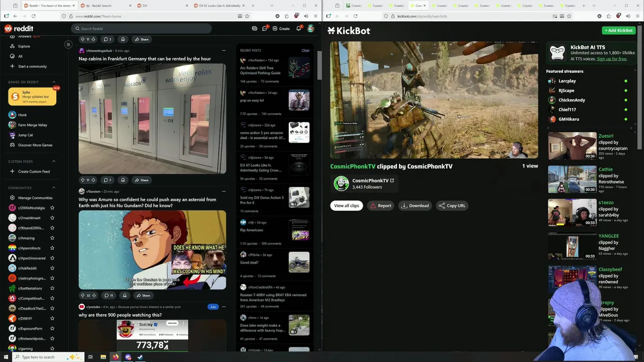Clear the recent posts list

(x=305, y=50)
